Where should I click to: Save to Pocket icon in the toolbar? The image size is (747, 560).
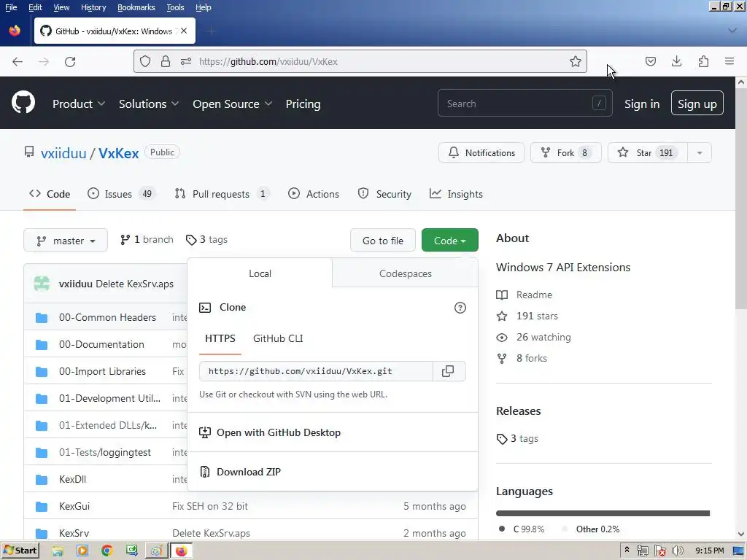click(650, 61)
